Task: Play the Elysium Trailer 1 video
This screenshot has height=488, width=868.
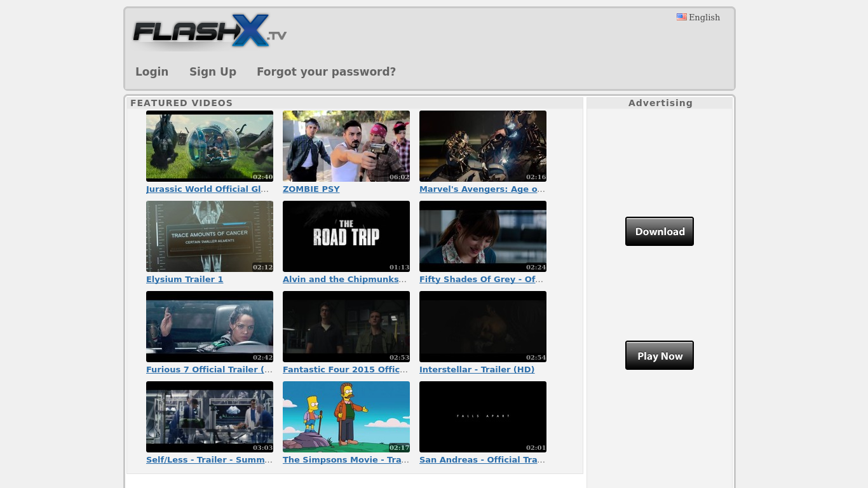Action: [x=184, y=279]
